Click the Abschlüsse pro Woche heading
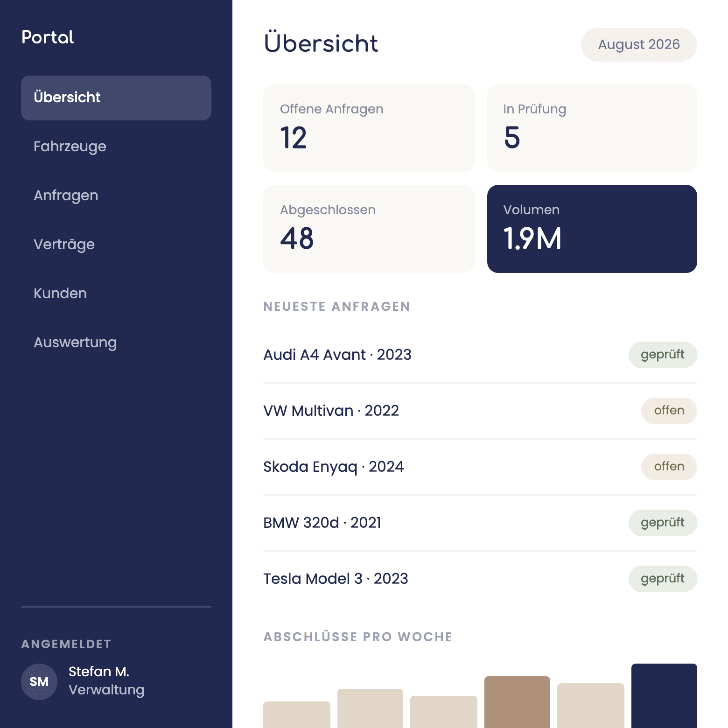The width and height of the screenshot is (728, 728). click(358, 637)
